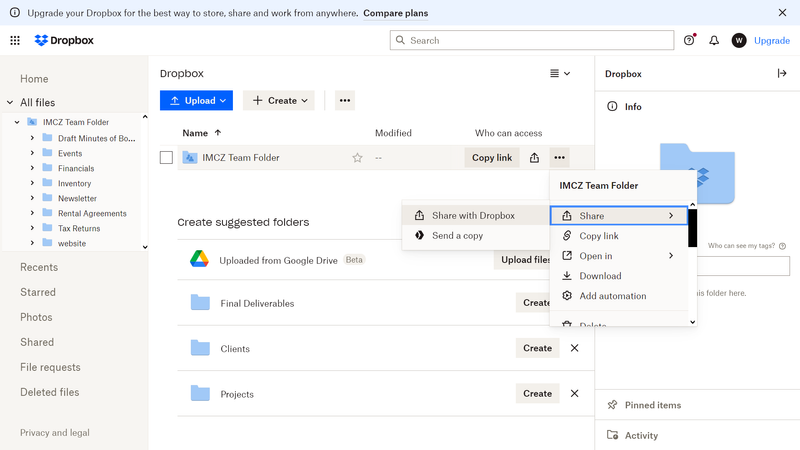The height and width of the screenshot is (450, 800).
Task: Open the list view options dropdown
Action: coord(560,74)
